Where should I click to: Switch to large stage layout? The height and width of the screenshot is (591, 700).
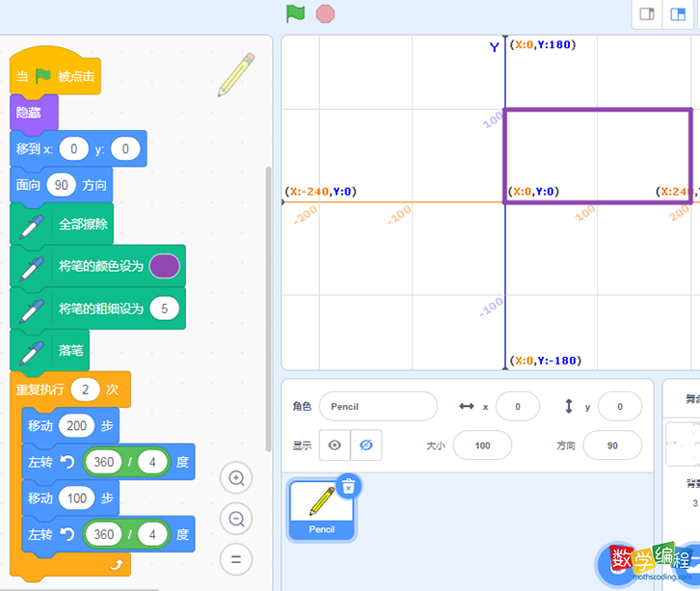(679, 14)
